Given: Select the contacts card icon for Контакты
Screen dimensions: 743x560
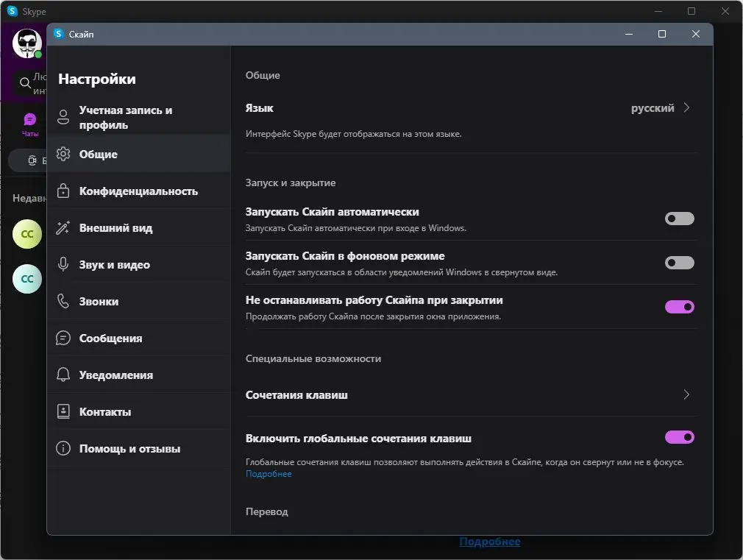Looking at the screenshot, I should pos(63,411).
